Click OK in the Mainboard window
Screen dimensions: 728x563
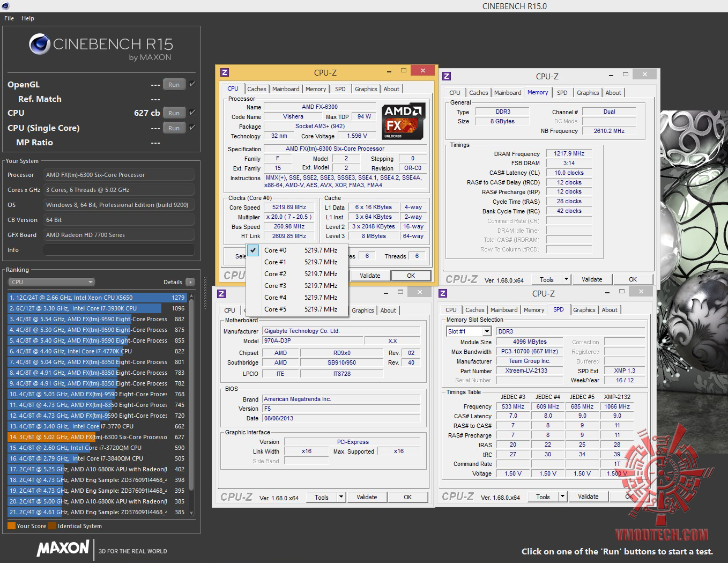point(408,497)
